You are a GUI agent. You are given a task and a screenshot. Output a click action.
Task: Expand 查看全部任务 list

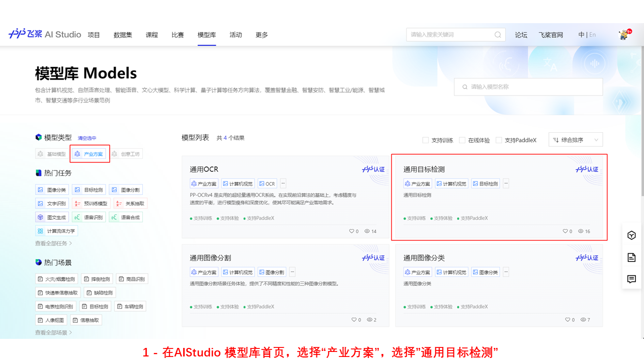pyautogui.click(x=53, y=243)
